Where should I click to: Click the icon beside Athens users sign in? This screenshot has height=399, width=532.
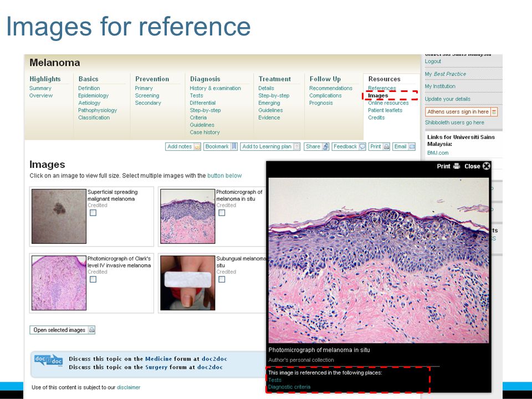pos(494,111)
